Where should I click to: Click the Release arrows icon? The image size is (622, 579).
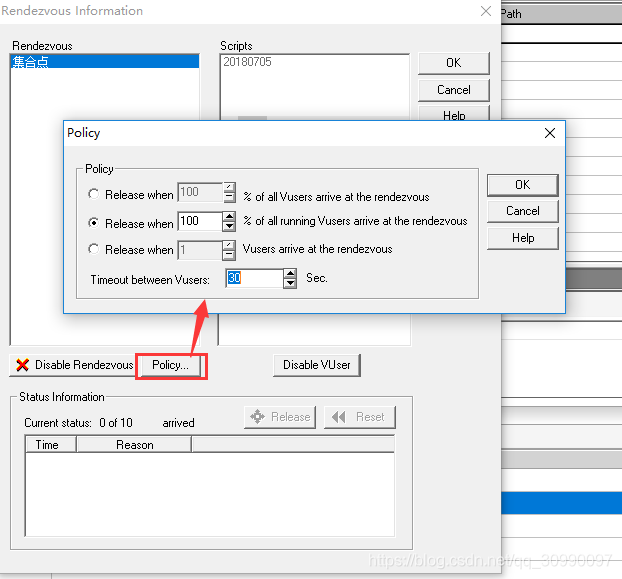[x=257, y=417]
